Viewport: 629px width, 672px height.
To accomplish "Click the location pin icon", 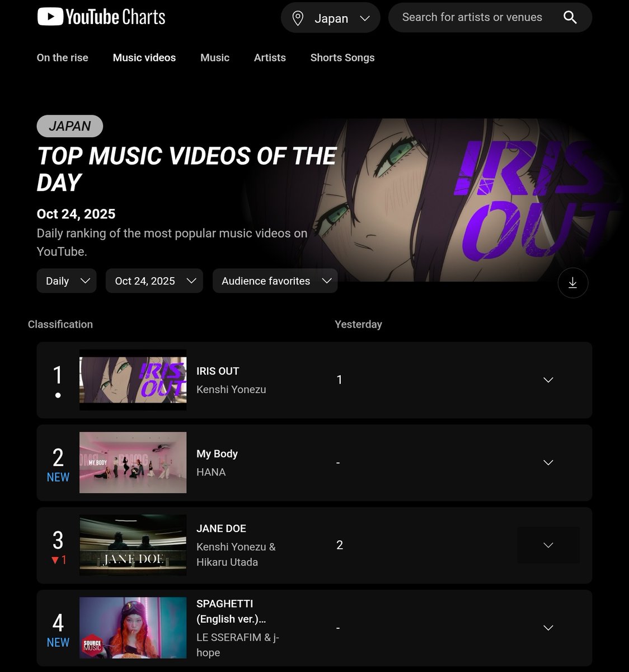I will 298,18.
